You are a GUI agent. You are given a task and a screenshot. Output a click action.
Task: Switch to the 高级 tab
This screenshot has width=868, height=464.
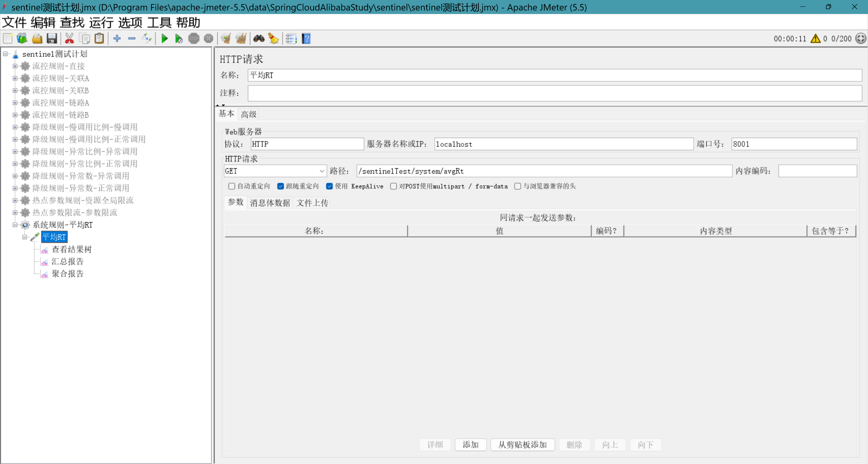click(x=248, y=114)
